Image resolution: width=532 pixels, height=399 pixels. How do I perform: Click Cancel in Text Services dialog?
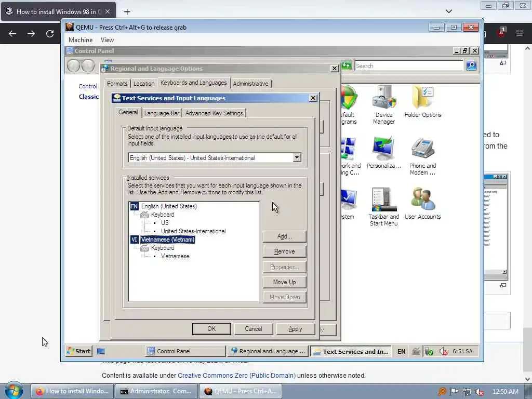coord(254,328)
